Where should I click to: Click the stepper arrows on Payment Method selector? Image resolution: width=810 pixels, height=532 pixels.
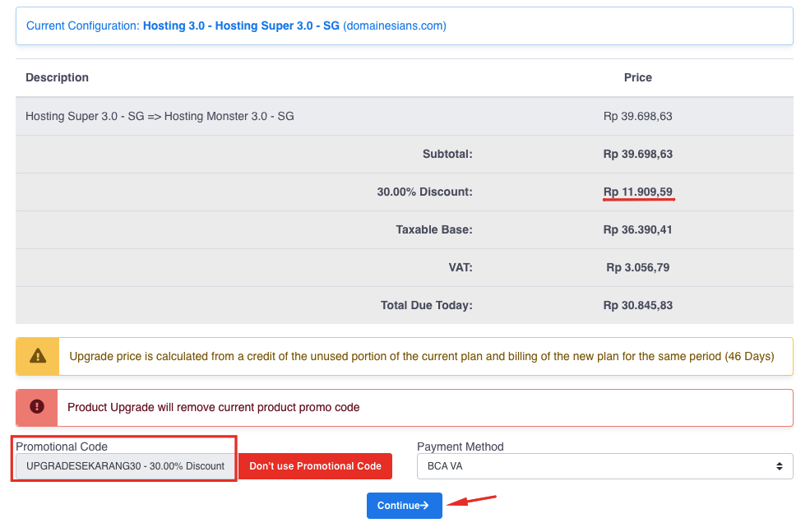781,465
